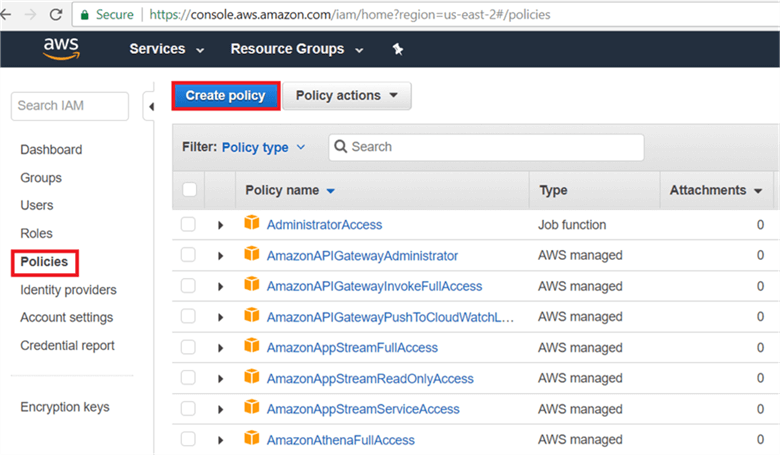Open Credential report in sidebar

[x=67, y=346]
